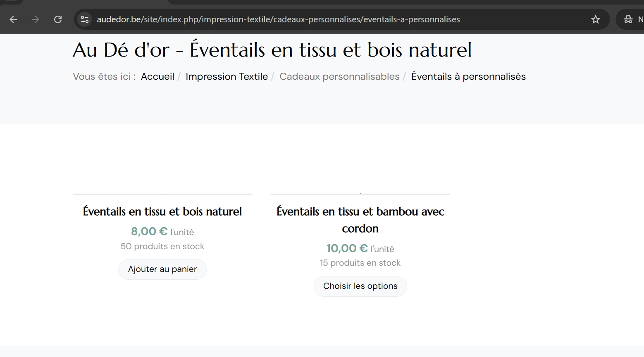
Task: Open the incognito profile icon
Action: click(628, 19)
